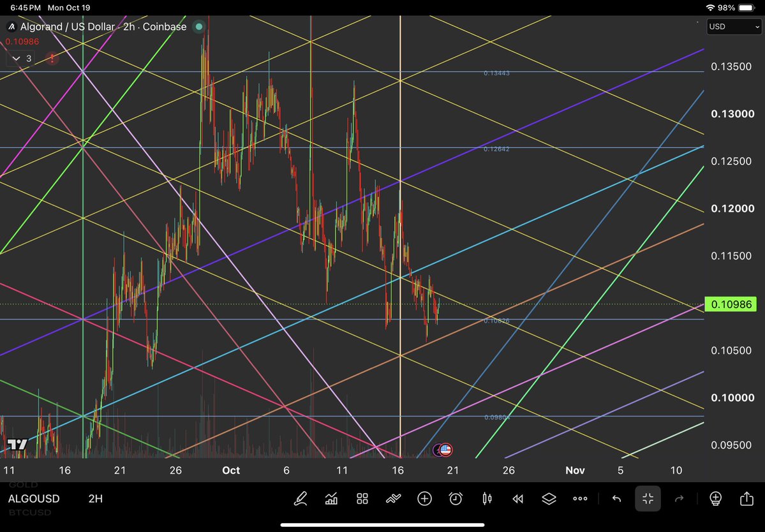The image size is (765, 532).
Task: Exit fullscreen with the collapse icon
Action: click(x=648, y=498)
